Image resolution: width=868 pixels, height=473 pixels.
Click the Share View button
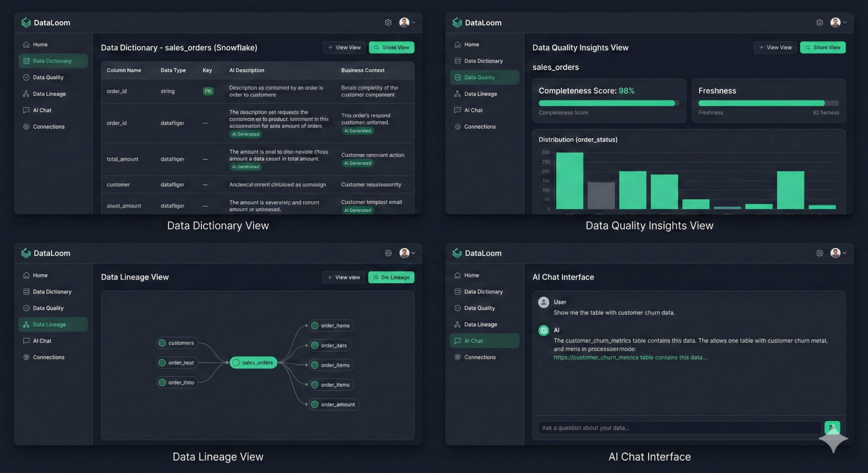pos(391,47)
